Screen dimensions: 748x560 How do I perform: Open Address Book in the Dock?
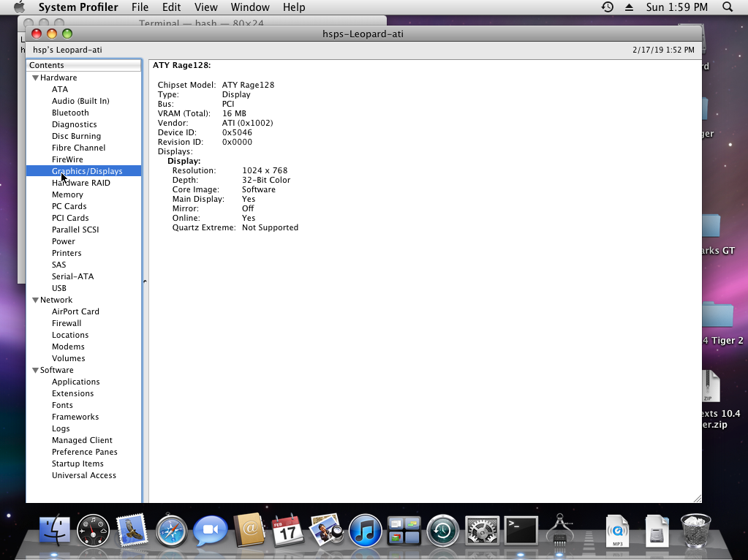pyautogui.click(x=249, y=530)
